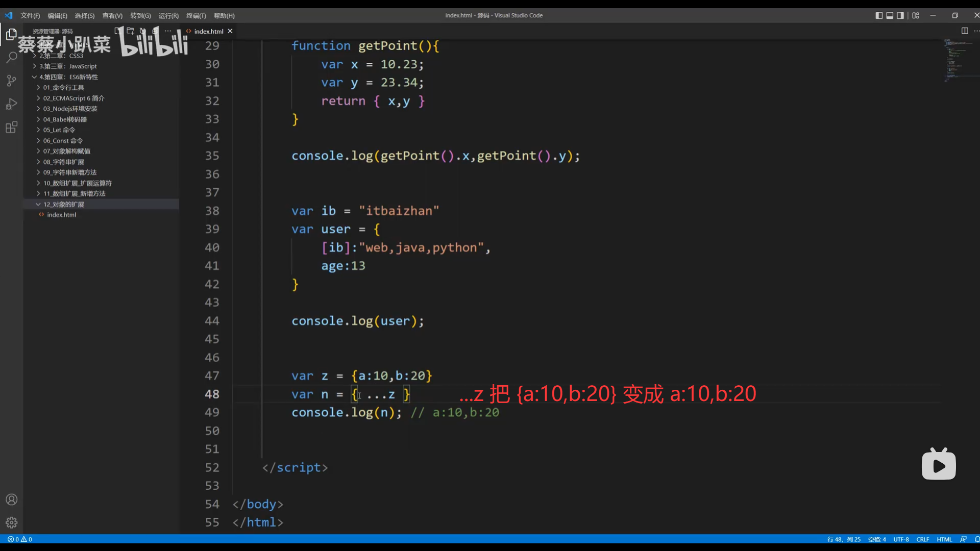Toggle the secondary side bar layout button
This screenshot has width=980, height=551.
click(900, 15)
